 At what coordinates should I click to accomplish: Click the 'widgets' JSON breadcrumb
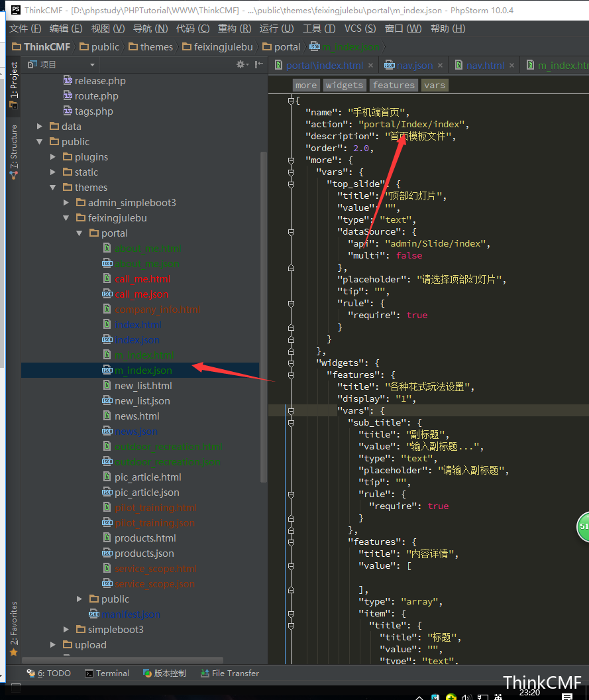pos(344,86)
